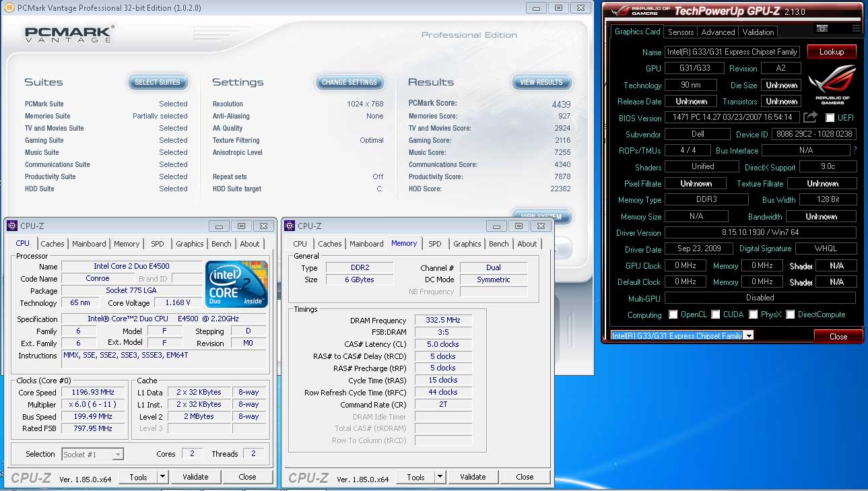Click the Productivity Score value 7878

pos(562,176)
